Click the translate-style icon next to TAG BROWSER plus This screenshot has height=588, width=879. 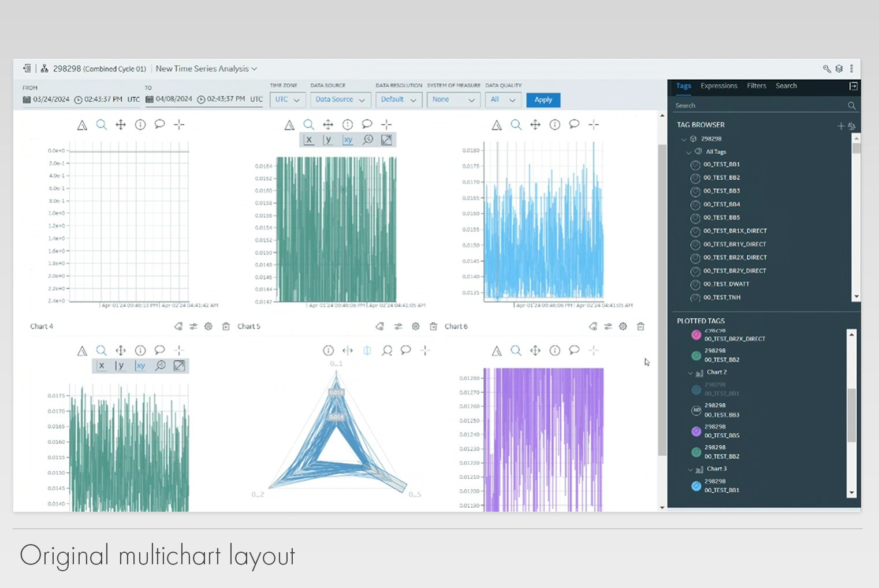click(851, 125)
